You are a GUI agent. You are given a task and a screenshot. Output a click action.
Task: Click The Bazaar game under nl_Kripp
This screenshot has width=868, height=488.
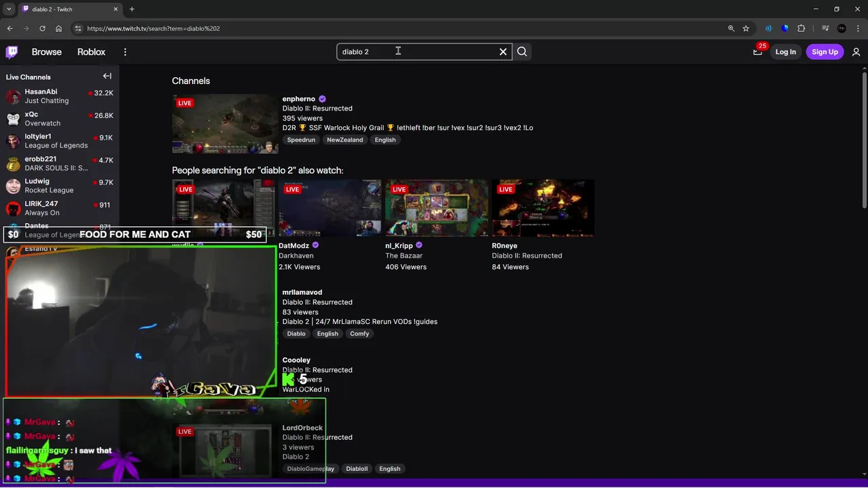(x=403, y=256)
